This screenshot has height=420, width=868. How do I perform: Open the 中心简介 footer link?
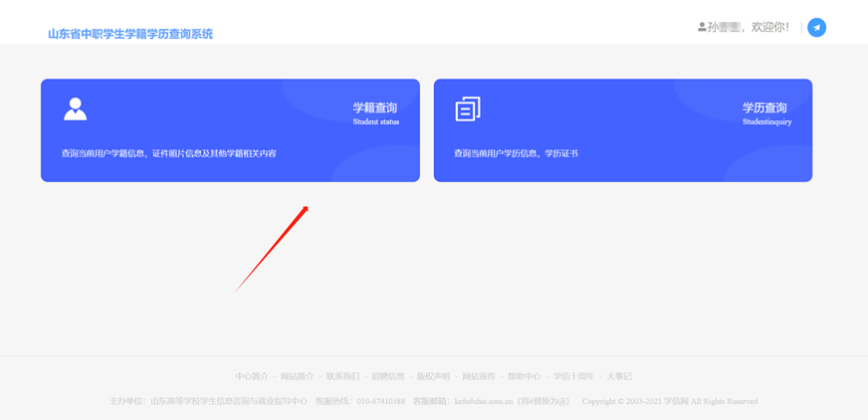pos(252,376)
